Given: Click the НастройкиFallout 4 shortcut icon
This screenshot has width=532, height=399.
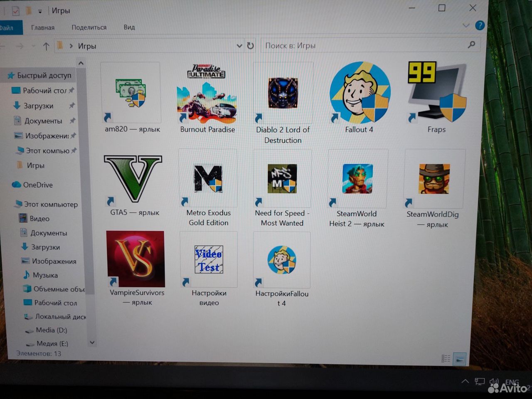Looking at the screenshot, I should 282,260.
